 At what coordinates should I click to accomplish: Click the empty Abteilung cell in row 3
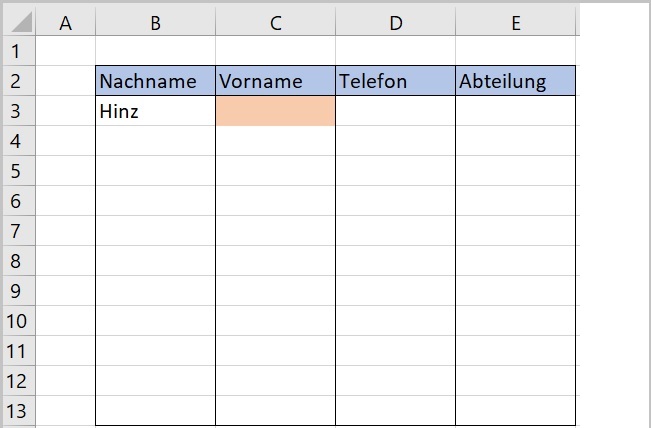515,111
